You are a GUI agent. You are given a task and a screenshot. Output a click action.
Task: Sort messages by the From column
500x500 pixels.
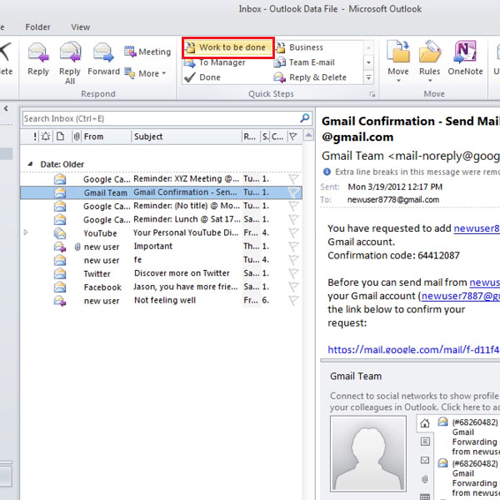pyautogui.click(x=107, y=136)
